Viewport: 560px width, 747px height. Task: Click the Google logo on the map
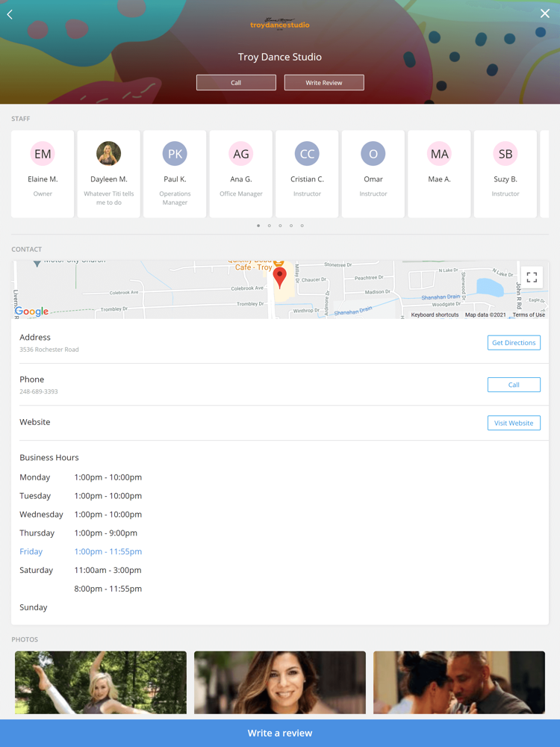[x=32, y=311]
